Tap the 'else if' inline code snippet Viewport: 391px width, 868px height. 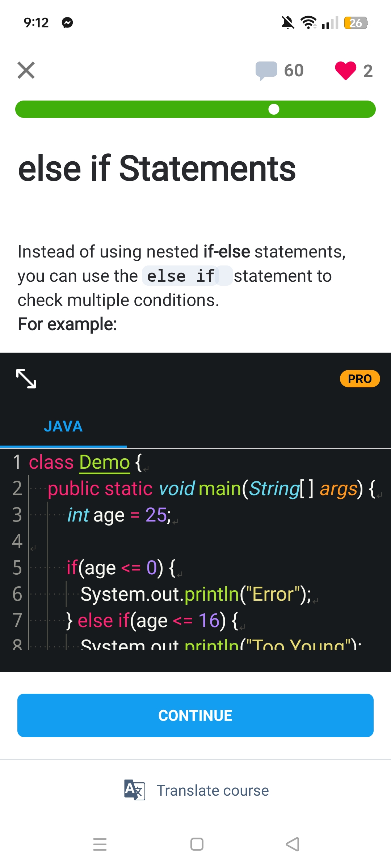click(181, 276)
